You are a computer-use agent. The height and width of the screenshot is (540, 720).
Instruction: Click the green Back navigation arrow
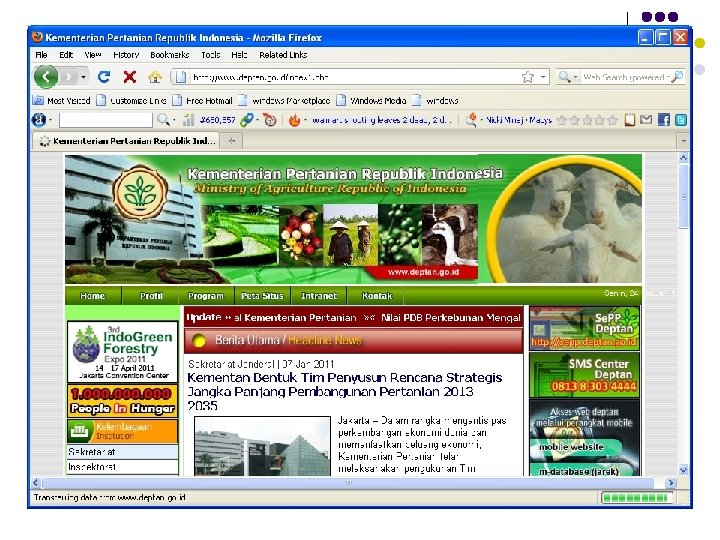(46, 77)
